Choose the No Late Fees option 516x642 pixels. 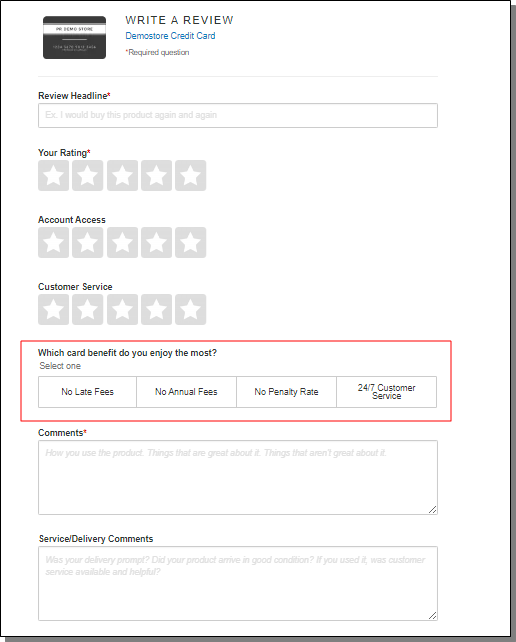pyautogui.click(x=87, y=392)
